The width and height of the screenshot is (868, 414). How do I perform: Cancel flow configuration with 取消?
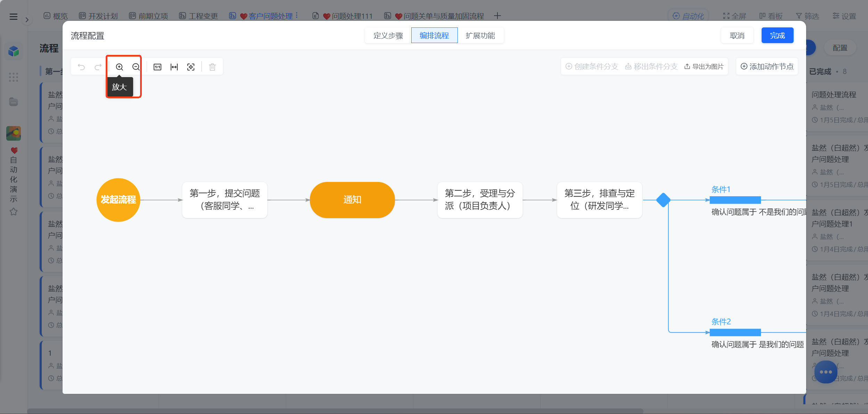737,35
